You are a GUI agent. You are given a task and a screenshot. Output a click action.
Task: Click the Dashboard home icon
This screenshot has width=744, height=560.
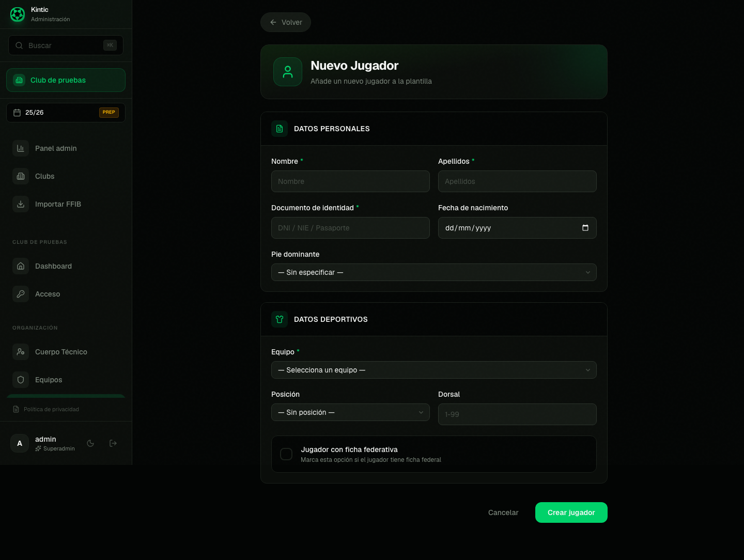(x=21, y=266)
